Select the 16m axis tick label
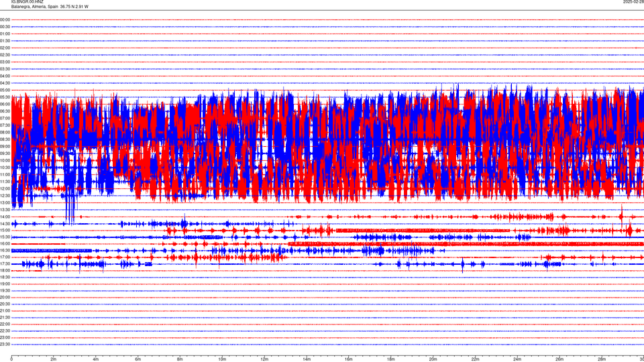The image size is (644, 362). click(349, 359)
